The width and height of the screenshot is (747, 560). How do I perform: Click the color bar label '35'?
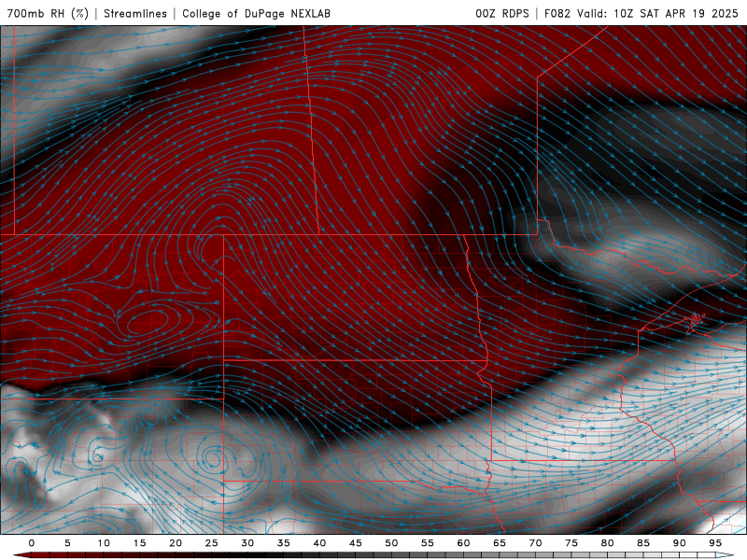[x=284, y=543]
